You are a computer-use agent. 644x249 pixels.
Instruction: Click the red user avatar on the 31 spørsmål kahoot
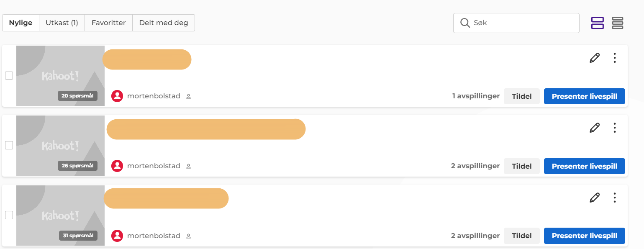pyautogui.click(x=117, y=236)
